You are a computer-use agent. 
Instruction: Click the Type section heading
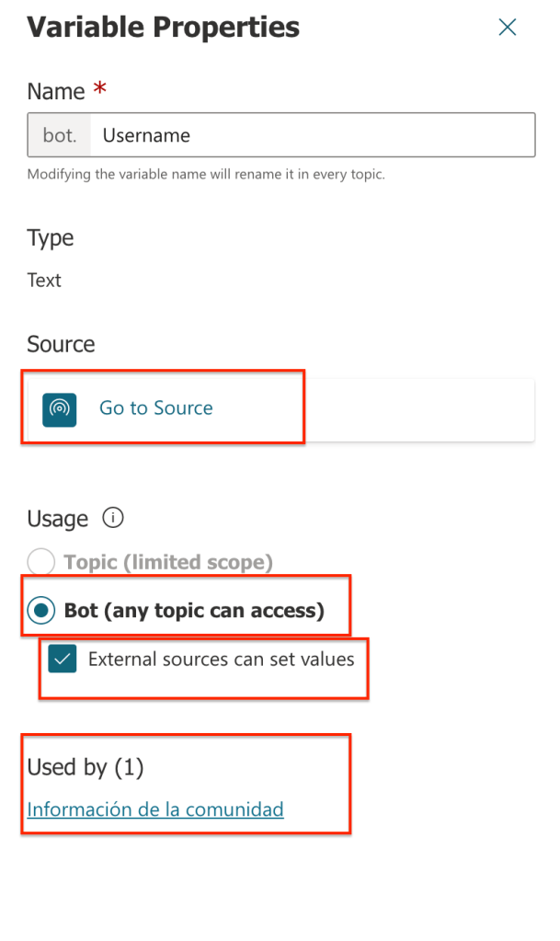pos(51,238)
